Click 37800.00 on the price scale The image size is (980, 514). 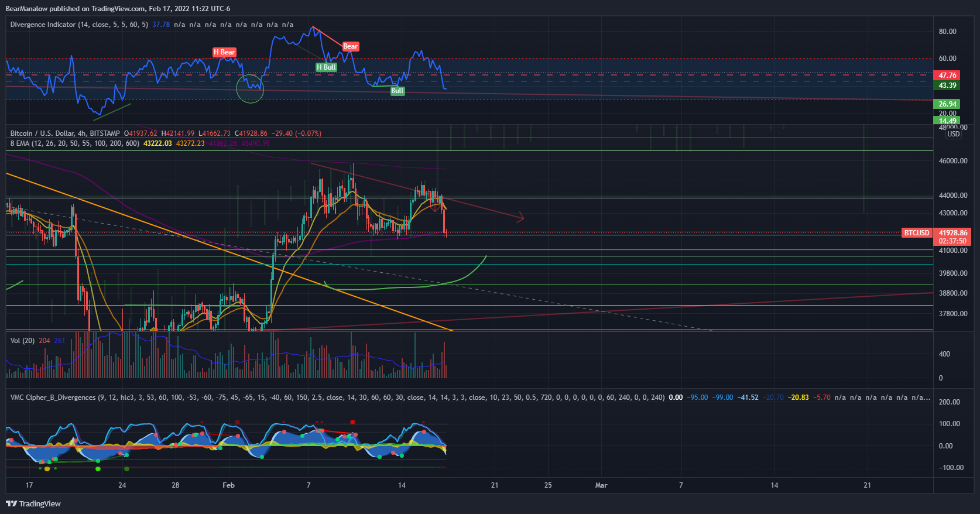953,314
